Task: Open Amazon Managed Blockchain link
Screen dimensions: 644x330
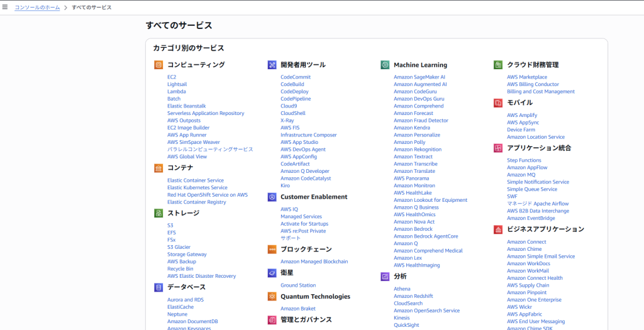Action: tap(314, 261)
